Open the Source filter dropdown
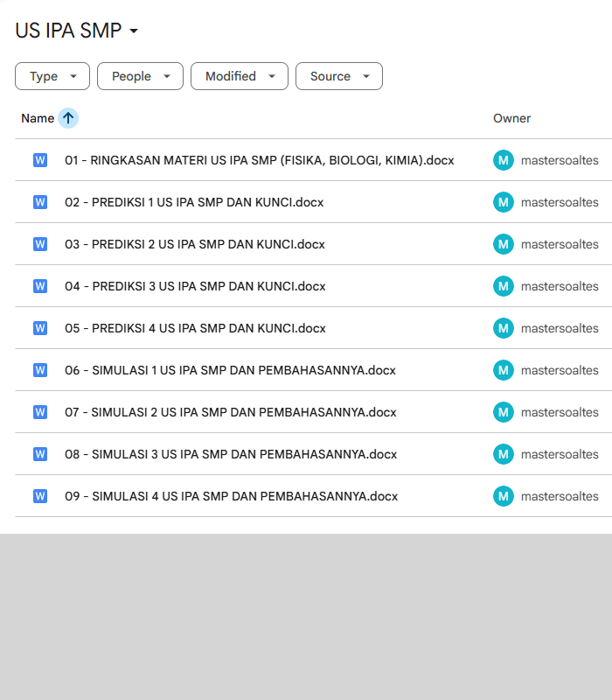Viewport: 612px width, 700px height. pyautogui.click(x=338, y=76)
